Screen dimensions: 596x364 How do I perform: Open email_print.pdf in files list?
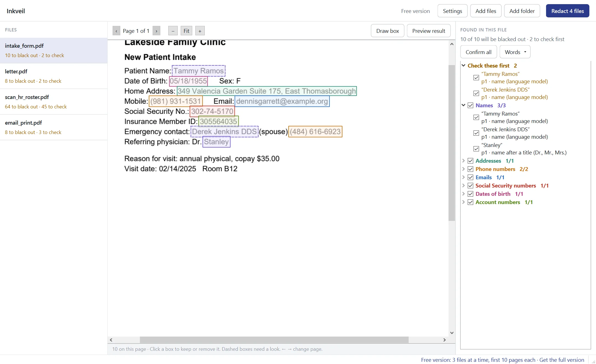(54, 127)
